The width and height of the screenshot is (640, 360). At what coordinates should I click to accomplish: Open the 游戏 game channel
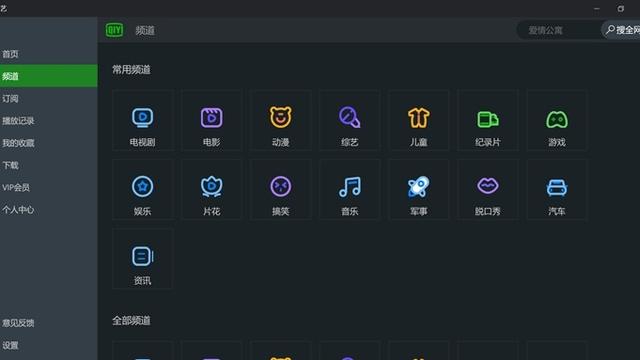557,120
